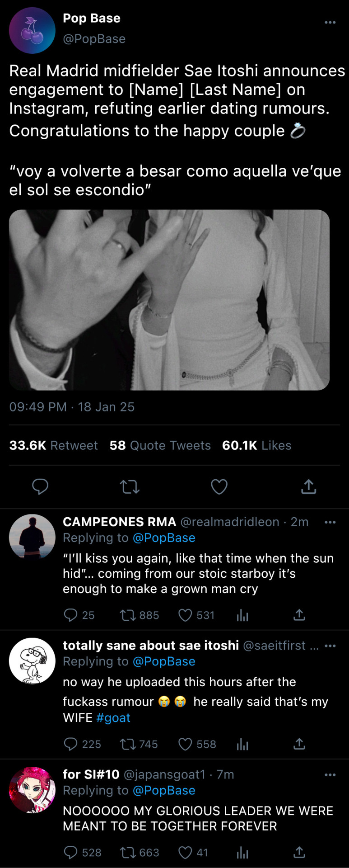Viewport: 349px width, 868px height.
Task: View analytics for japansgoat1 reply
Action: (242, 853)
